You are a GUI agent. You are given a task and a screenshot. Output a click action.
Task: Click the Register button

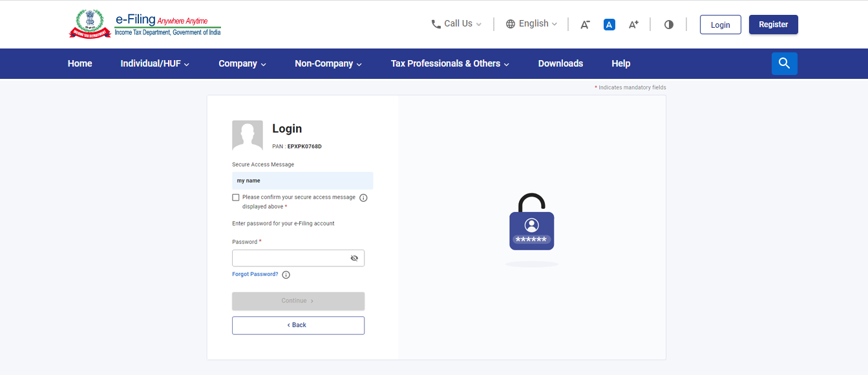click(773, 24)
